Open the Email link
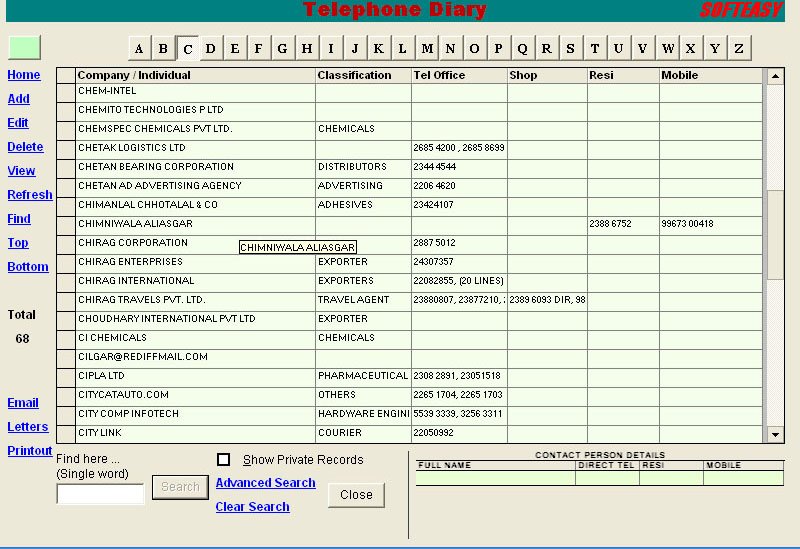 (23, 403)
